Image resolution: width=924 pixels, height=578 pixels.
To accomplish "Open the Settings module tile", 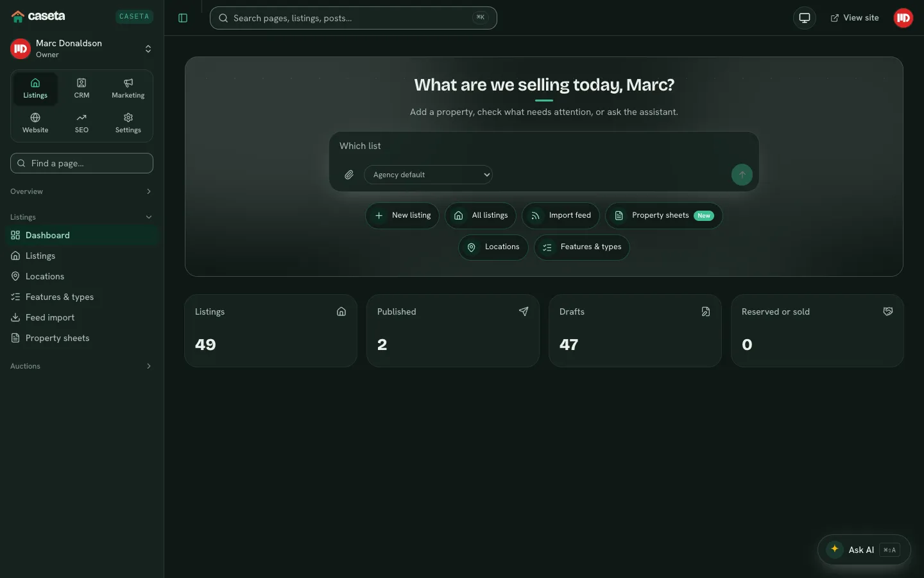I will pos(128,123).
